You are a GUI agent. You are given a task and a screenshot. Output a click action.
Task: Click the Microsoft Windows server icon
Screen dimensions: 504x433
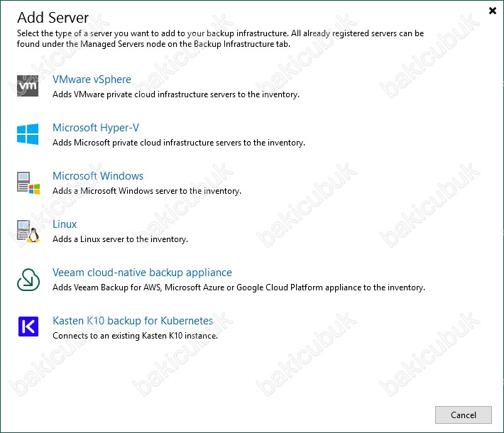click(28, 183)
